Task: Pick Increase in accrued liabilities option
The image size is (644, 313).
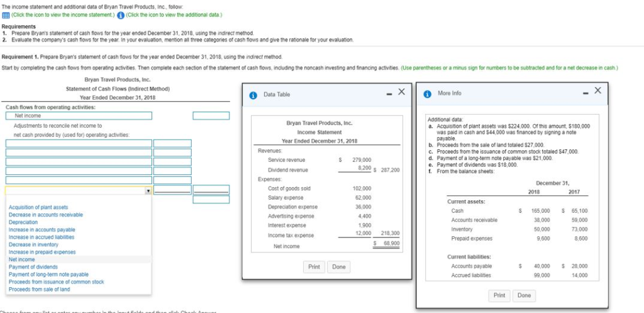Action: (42, 237)
